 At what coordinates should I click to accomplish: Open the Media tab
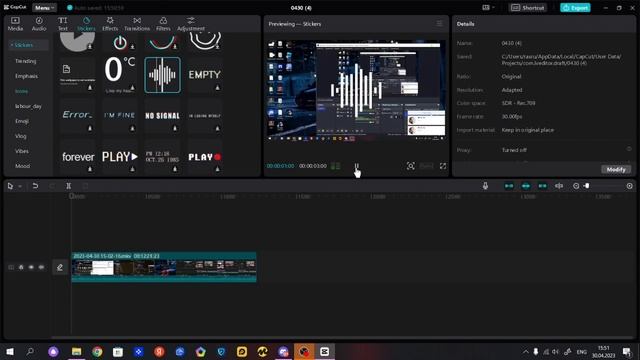15,24
